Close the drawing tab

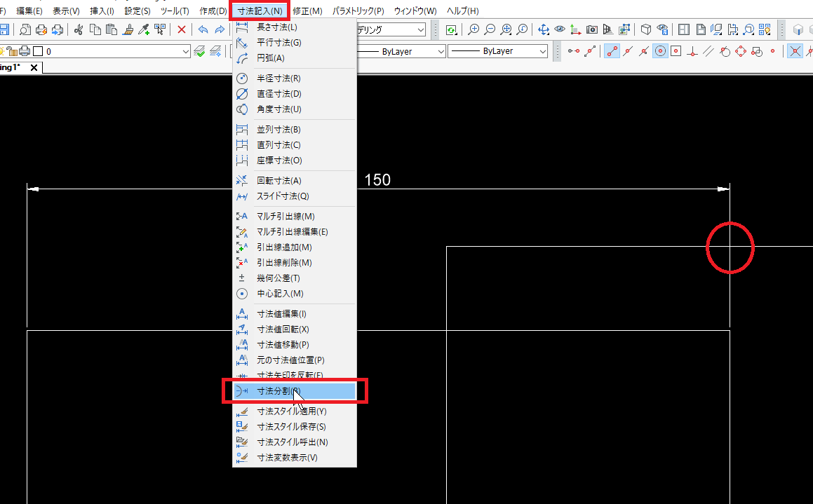click(x=34, y=67)
